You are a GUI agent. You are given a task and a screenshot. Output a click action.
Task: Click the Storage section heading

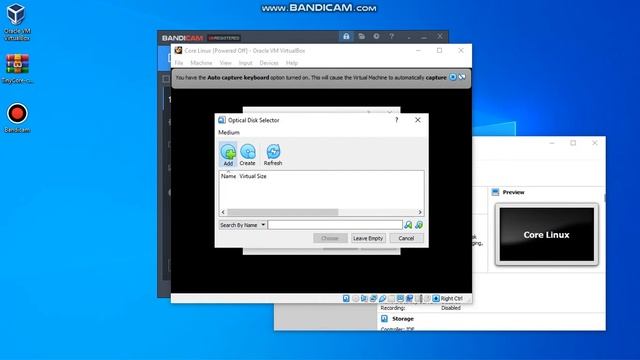tap(402, 319)
